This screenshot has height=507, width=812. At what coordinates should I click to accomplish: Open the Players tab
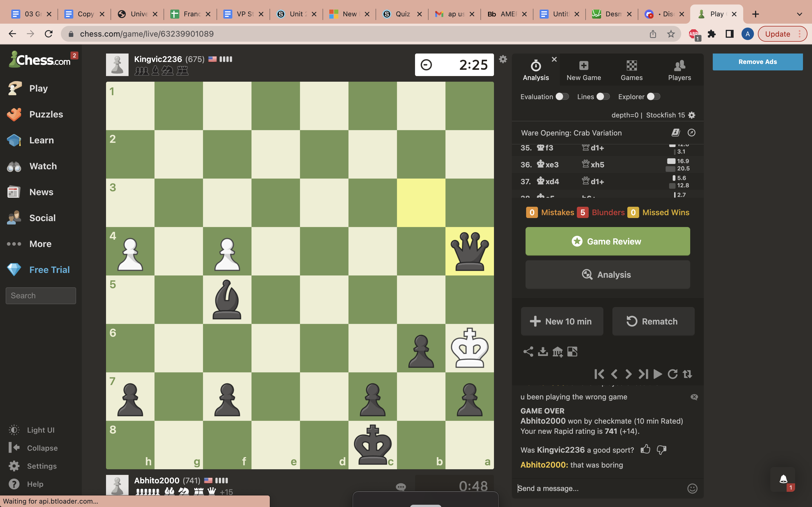(679, 70)
